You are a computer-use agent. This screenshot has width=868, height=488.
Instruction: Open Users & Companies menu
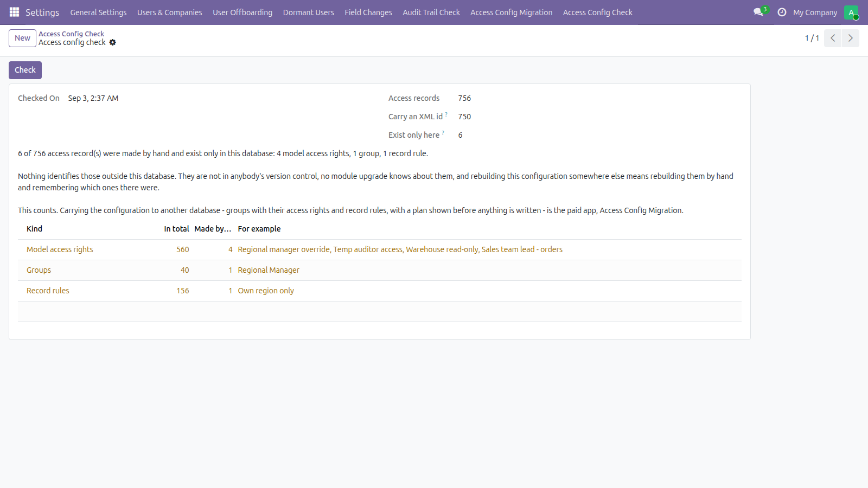click(169, 12)
